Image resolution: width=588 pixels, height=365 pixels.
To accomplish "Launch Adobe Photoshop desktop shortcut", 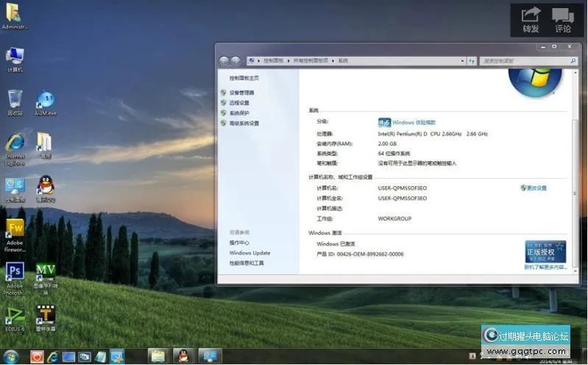I will pyautogui.click(x=15, y=279).
